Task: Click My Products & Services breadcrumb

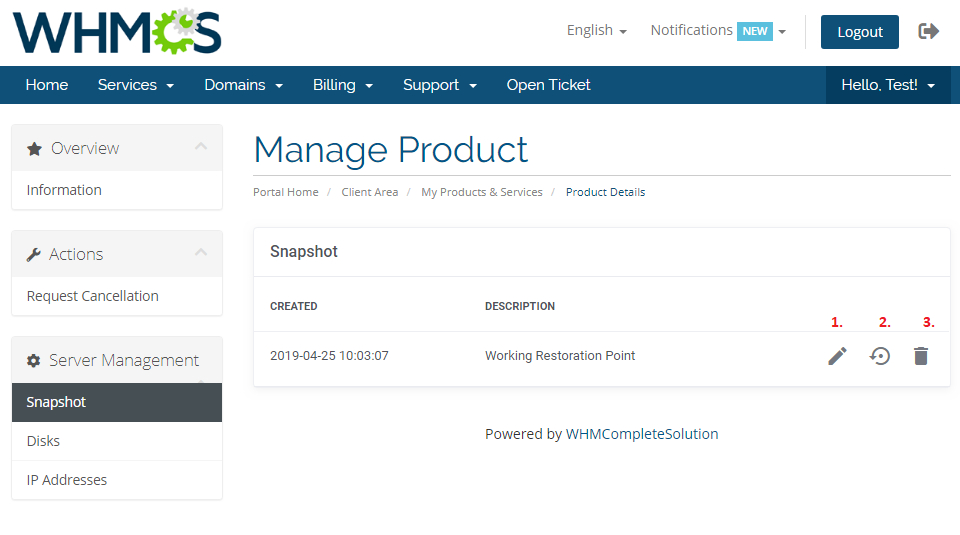Action: (x=482, y=192)
